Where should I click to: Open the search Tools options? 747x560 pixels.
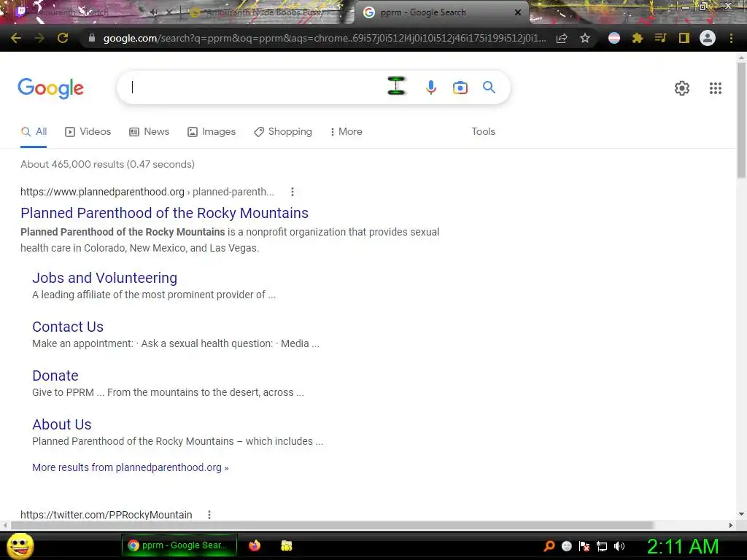tap(484, 132)
